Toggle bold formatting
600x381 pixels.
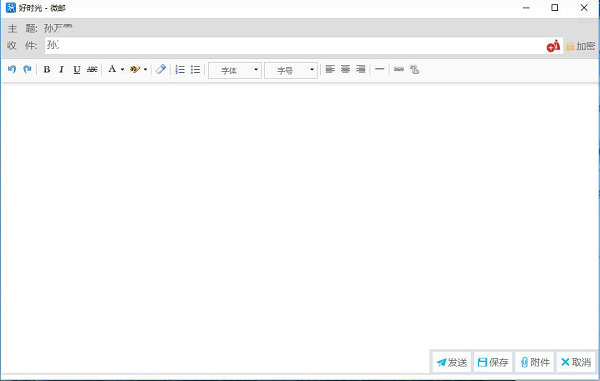tap(47, 69)
